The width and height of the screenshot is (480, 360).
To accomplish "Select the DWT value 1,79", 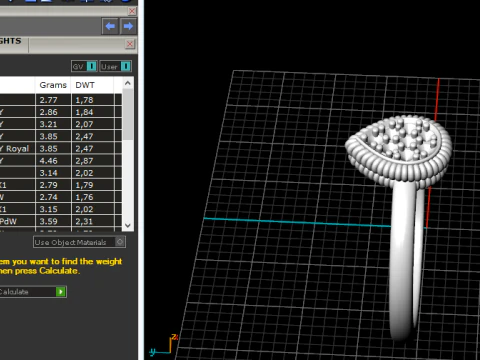I will [x=93, y=185].
